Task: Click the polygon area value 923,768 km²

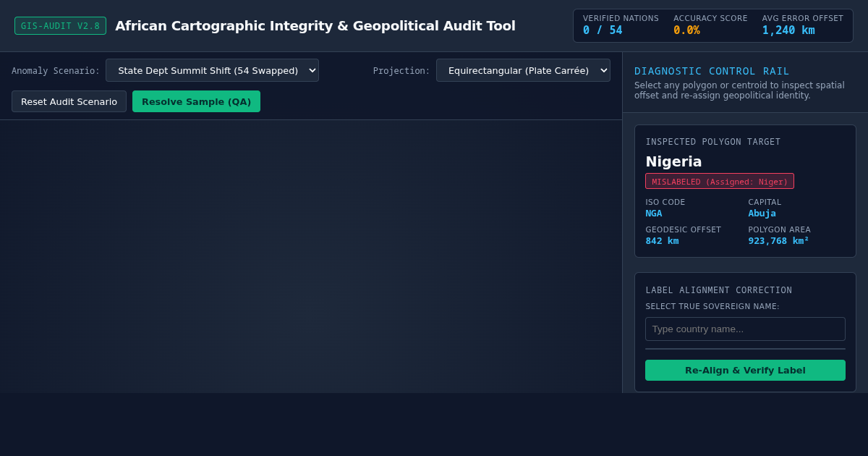Action: coord(778,240)
